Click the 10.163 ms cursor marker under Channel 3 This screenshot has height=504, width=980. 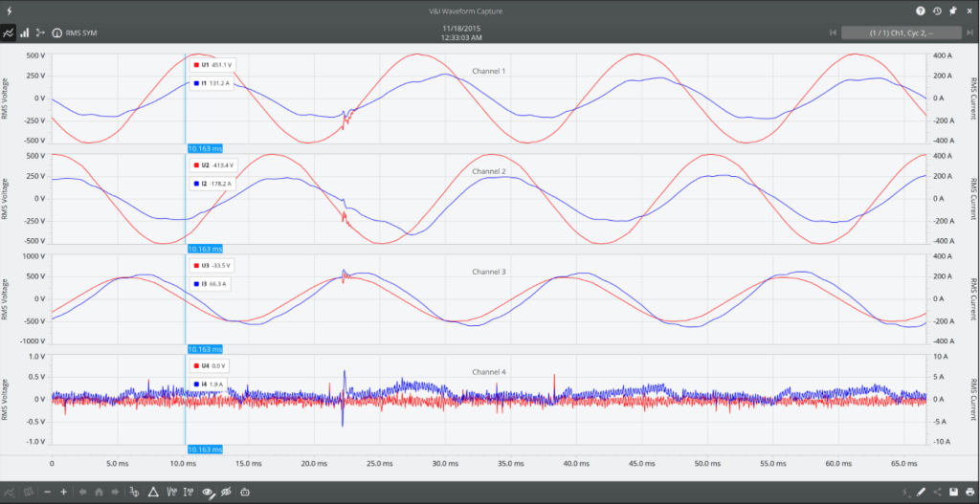click(x=205, y=349)
